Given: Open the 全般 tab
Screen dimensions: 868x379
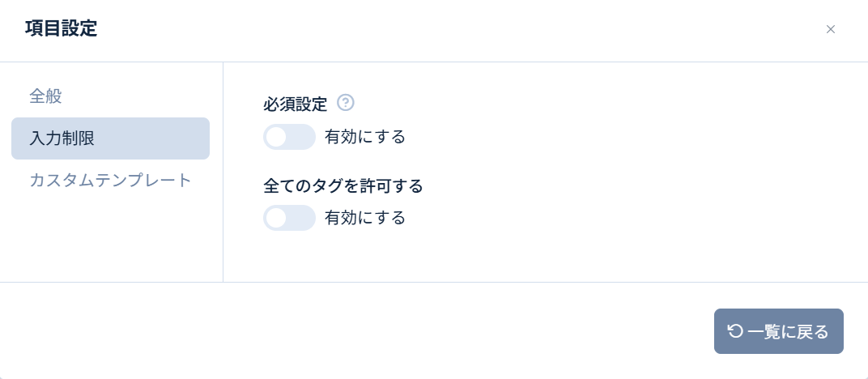Looking at the screenshot, I should click(46, 96).
